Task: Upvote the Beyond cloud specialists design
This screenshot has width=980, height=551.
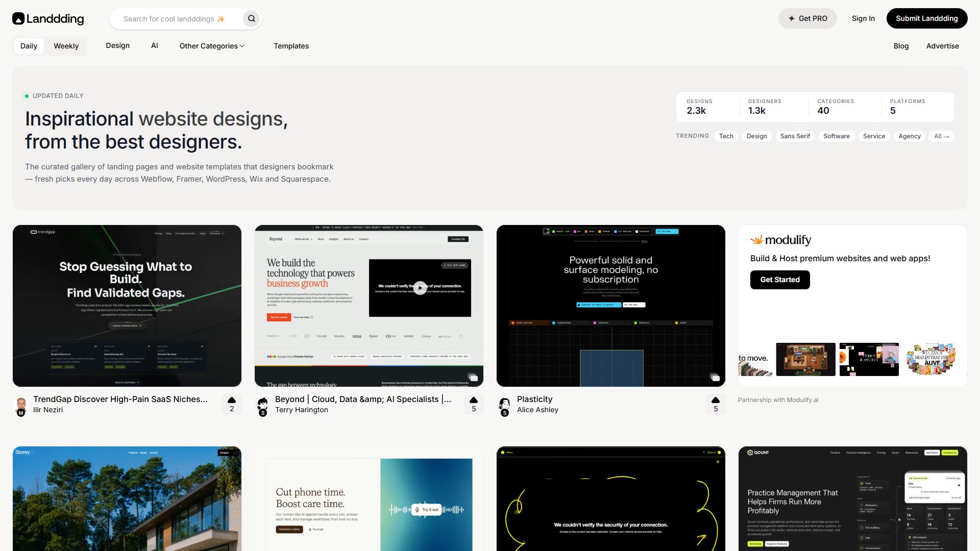Action: coord(474,404)
